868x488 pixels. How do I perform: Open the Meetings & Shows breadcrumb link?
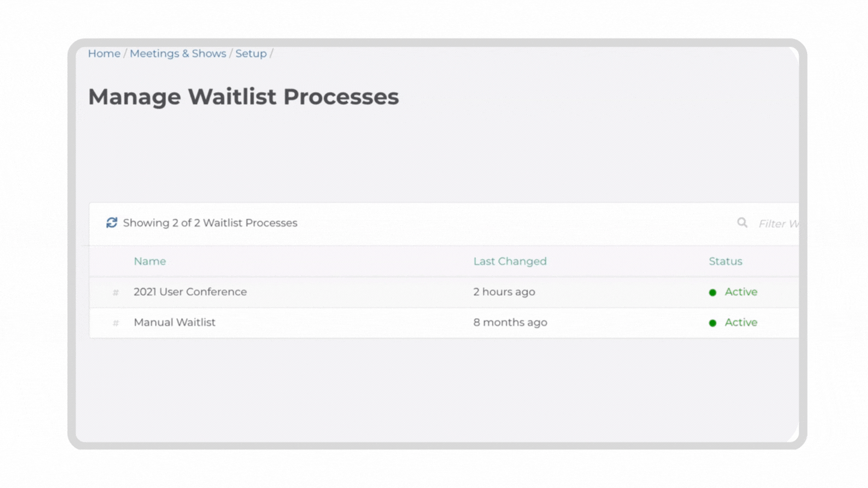coord(178,54)
